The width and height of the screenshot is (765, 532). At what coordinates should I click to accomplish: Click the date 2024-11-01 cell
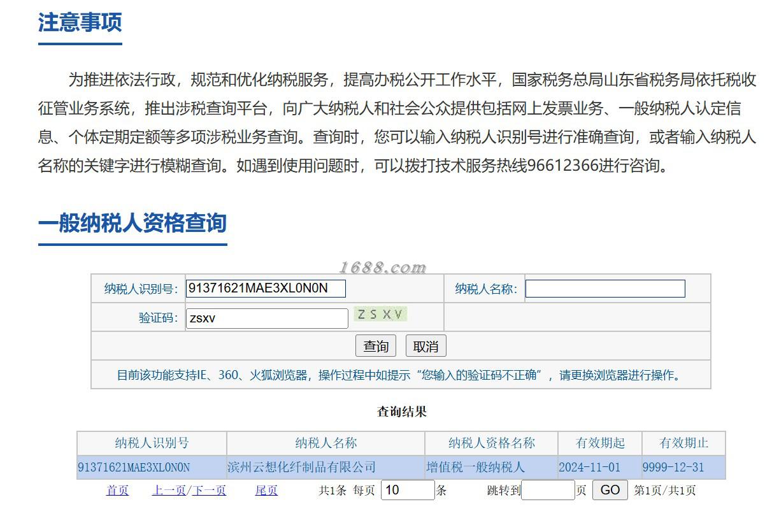[x=599, y=467]
